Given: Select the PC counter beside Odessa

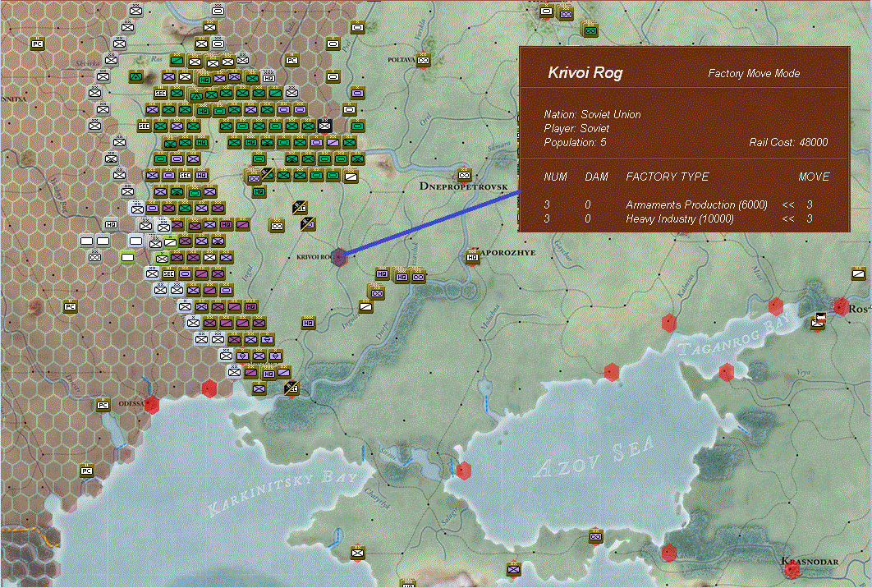Looking at the screenshot, I should [x=103, y=405].
